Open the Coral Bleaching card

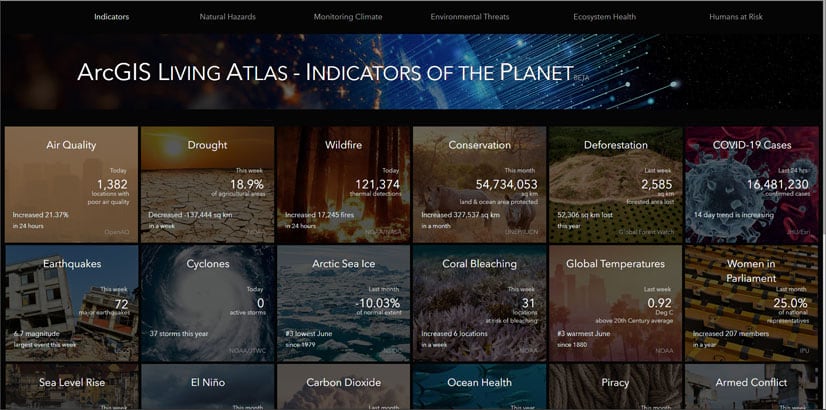tap(479, 303)
